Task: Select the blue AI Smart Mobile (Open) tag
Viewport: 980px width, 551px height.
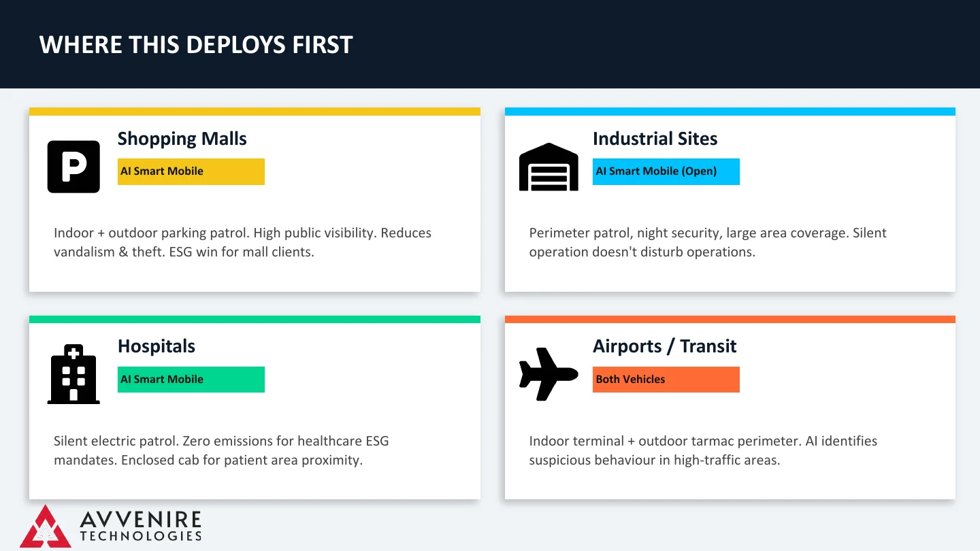Action: tap(666, 171)
